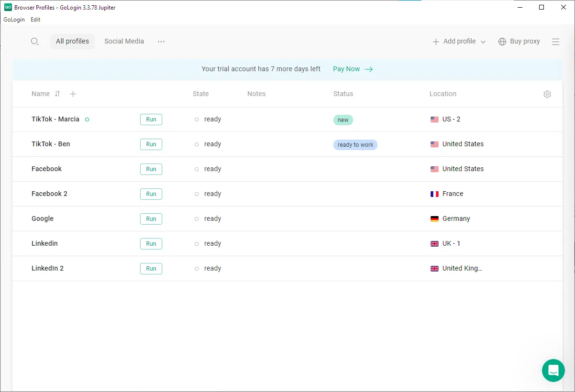Click the 'ready to work' status tag

coord(355,145)
